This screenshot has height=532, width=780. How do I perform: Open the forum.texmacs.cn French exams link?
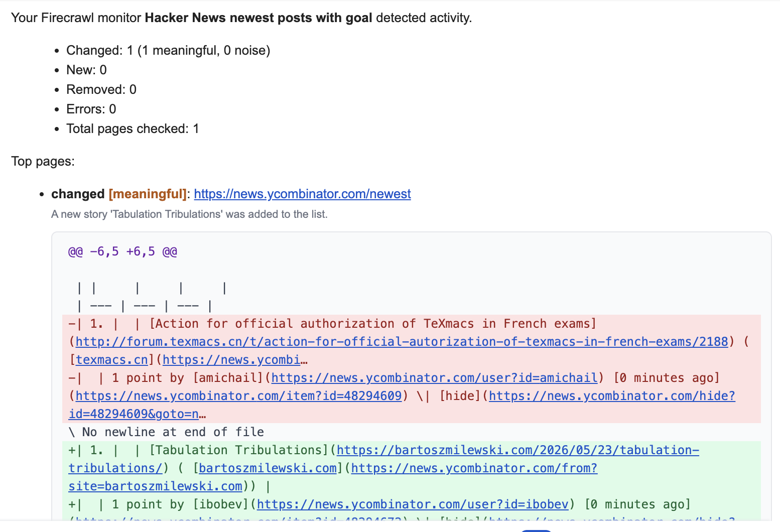click(x=402, y=342)
